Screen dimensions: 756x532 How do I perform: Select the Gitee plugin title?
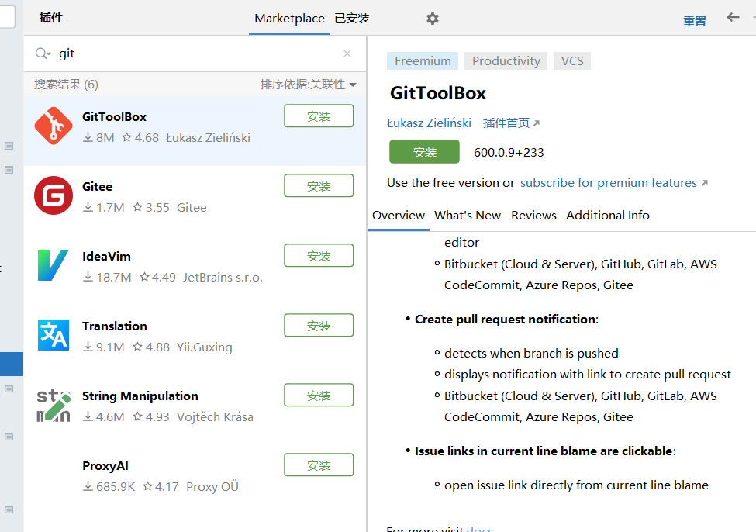click(x=97, y=187)
